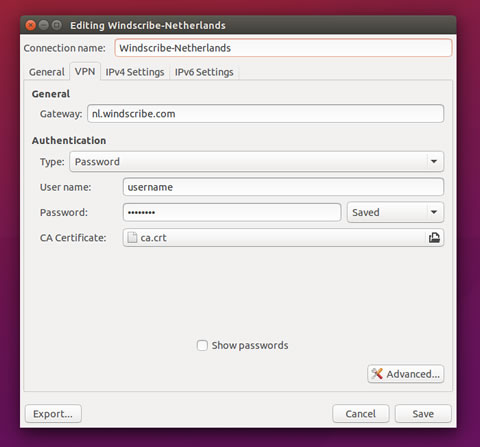Expand the Saved password storage dropdown

[x=395, y=212]
